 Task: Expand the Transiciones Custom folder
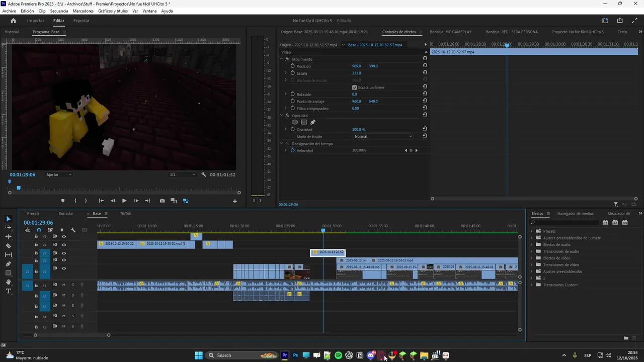point(532,285)
